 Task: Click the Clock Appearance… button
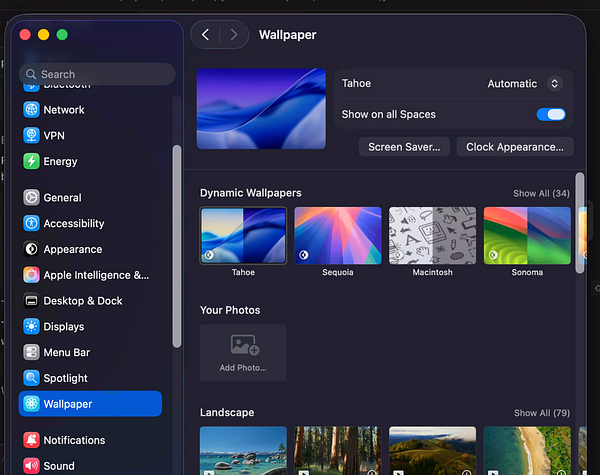(x=515, y=147)
